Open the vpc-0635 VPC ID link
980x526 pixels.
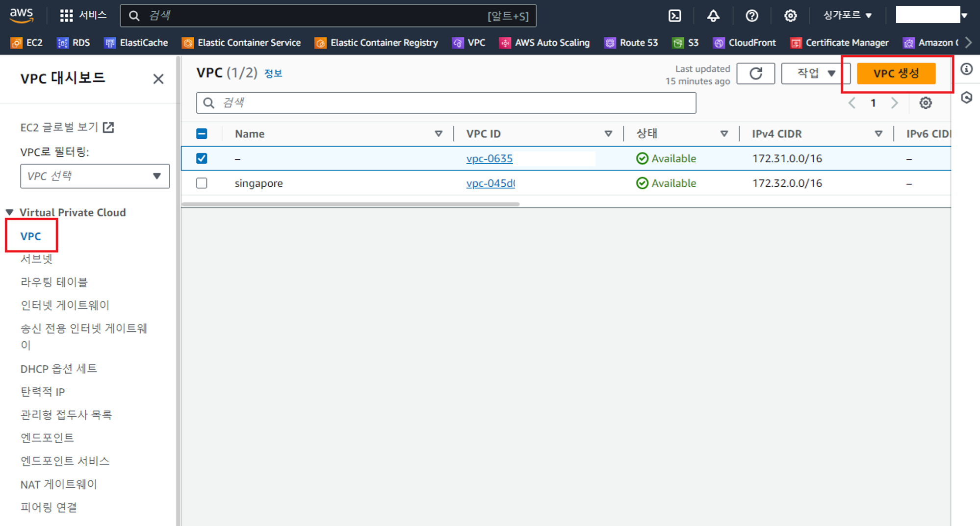(x=490, y=158)
